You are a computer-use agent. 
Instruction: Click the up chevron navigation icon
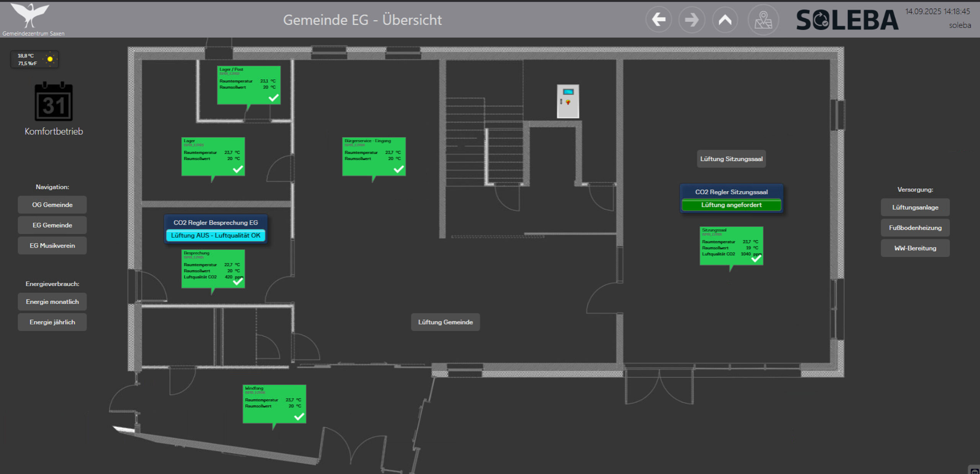(725, 20)
